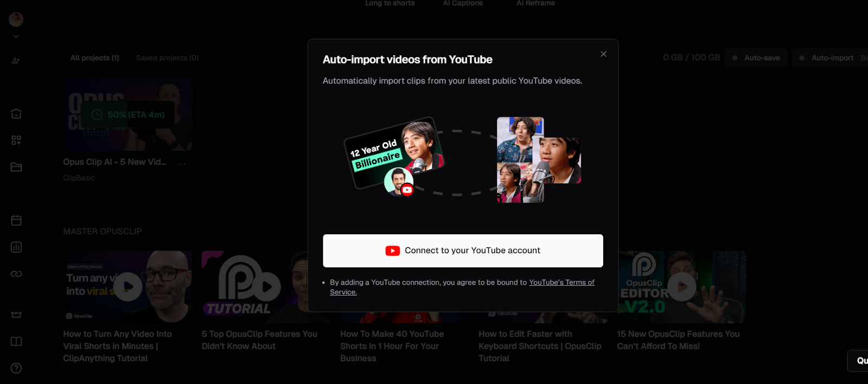Viewport: 868px width, 384px height.
Task: Open the book learning icon in sidebar
Action: [x=16, y=341]
